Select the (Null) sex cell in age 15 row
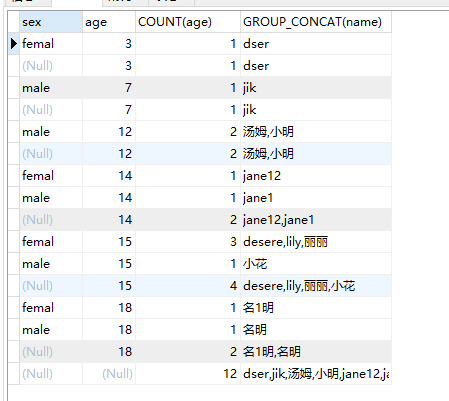Image resolution: width=449 pixels, height=401 pixels. [x=51, y=286]
